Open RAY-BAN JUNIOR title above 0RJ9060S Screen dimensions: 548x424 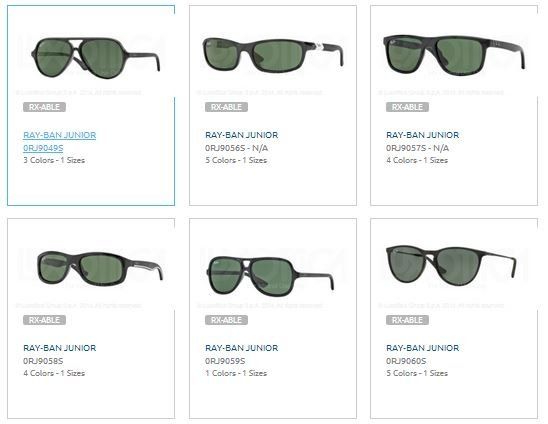[x=423, y=348]
